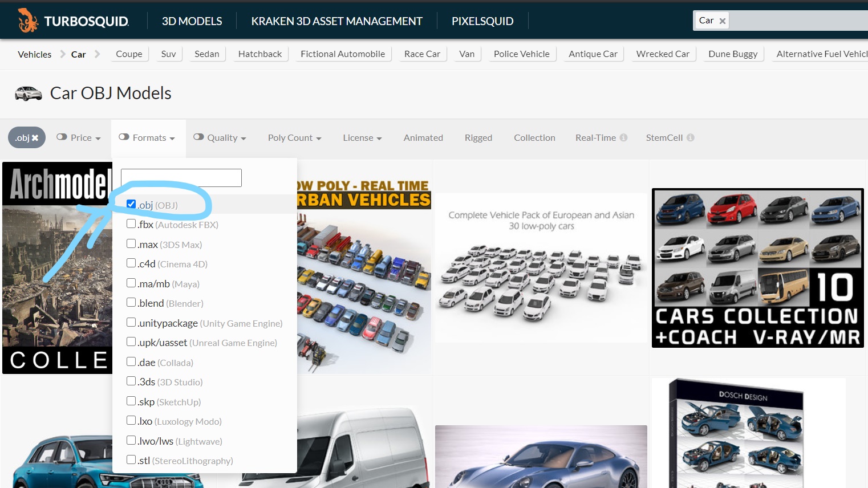The height and width of the screenshot is (488, 868).
Task: Check the .skp (SketchUp) checkbox
Action: coord(131,401)
